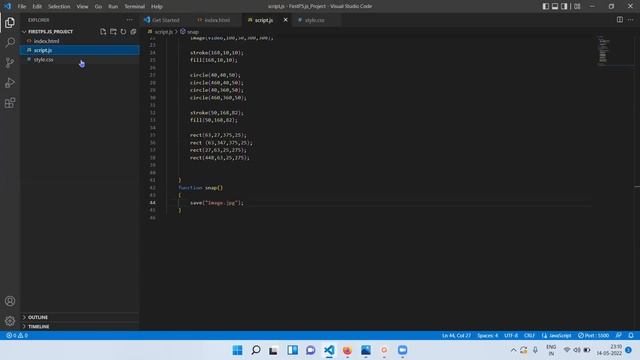This screenshot has height=360, width=640.
Task: Open the Manage gear icon
Action: (10, 321)
